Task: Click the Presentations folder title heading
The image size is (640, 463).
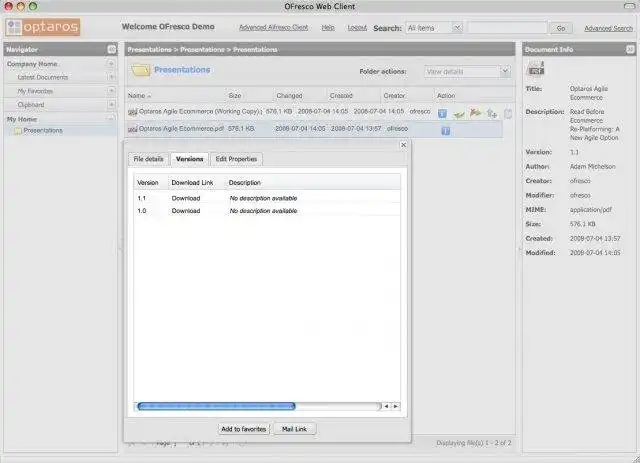Action: pos(182,70)
